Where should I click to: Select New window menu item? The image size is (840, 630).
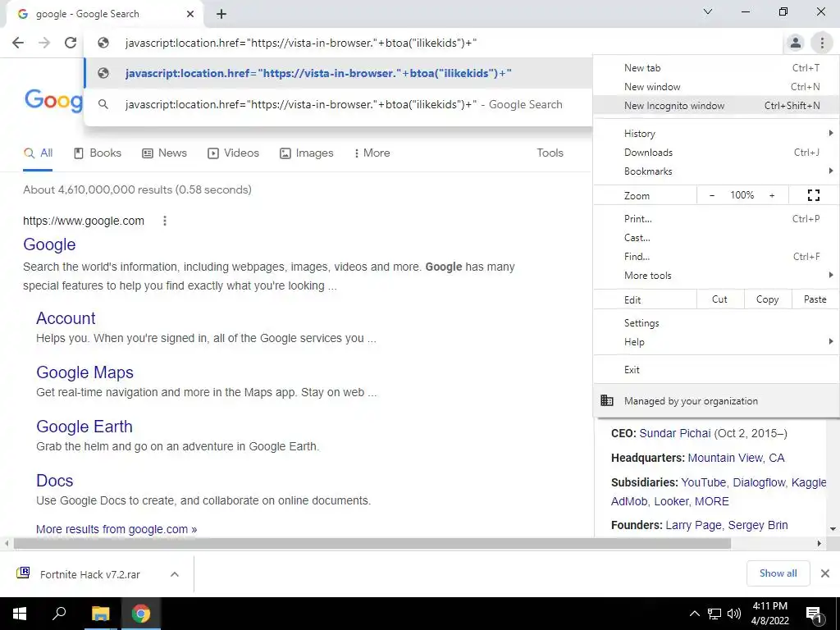point(717,87)
